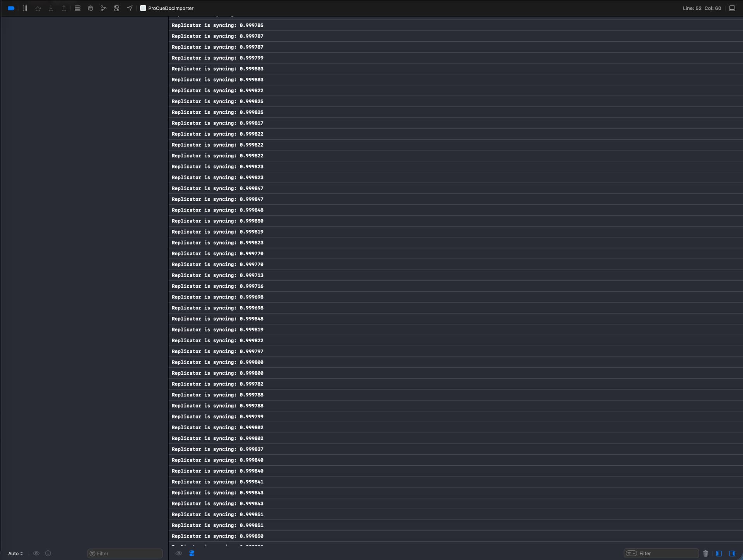
Task: Focus the console output Filter field
Action: (661, 553)
